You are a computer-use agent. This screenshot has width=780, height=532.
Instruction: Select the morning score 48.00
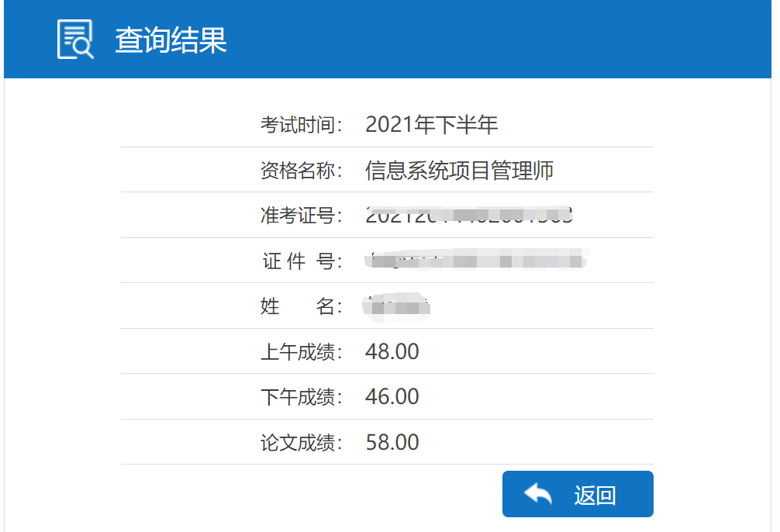(392, 352)
